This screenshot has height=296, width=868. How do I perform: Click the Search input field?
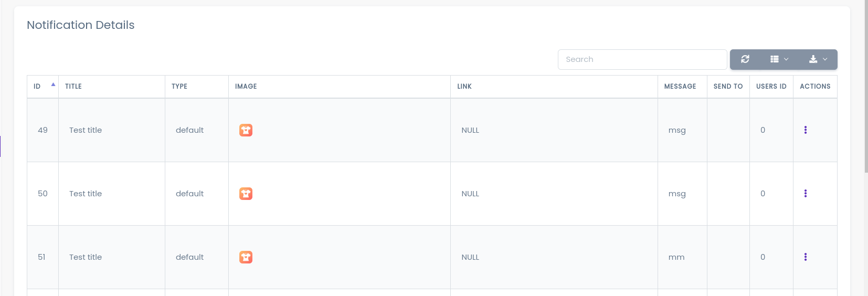pos(642,59)
